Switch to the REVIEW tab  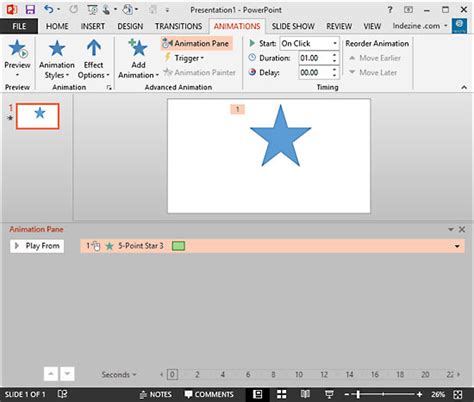click(339, 26)
